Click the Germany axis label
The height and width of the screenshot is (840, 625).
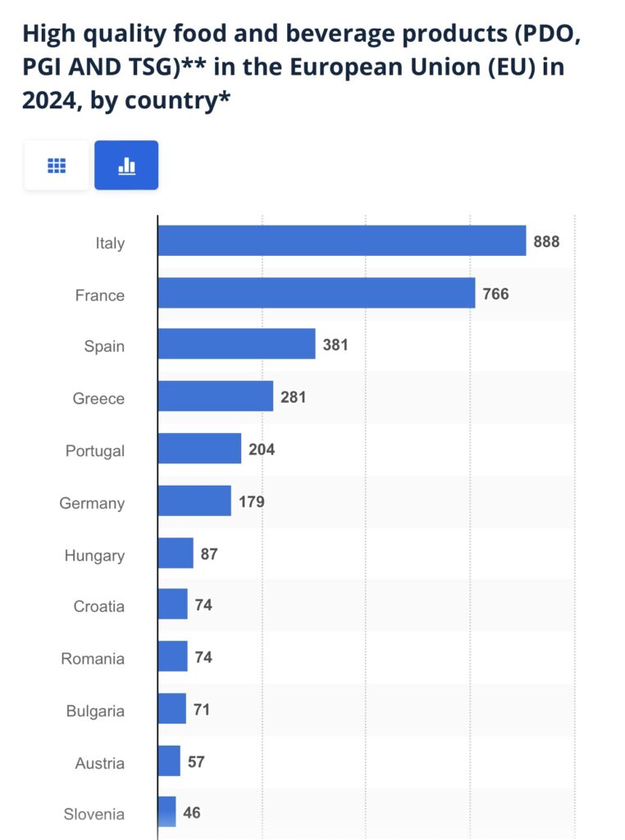pos(92,504)
